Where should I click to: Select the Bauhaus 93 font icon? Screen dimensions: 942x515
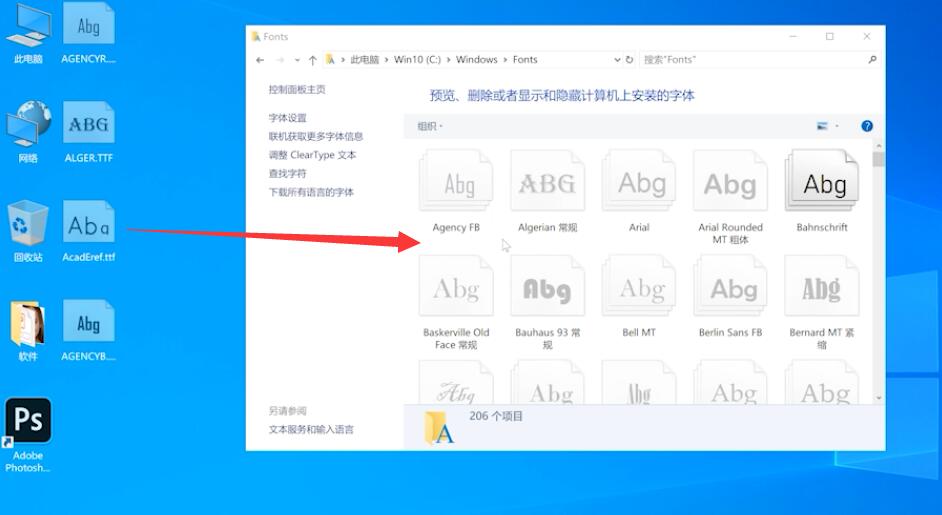[x=547, y=286]
